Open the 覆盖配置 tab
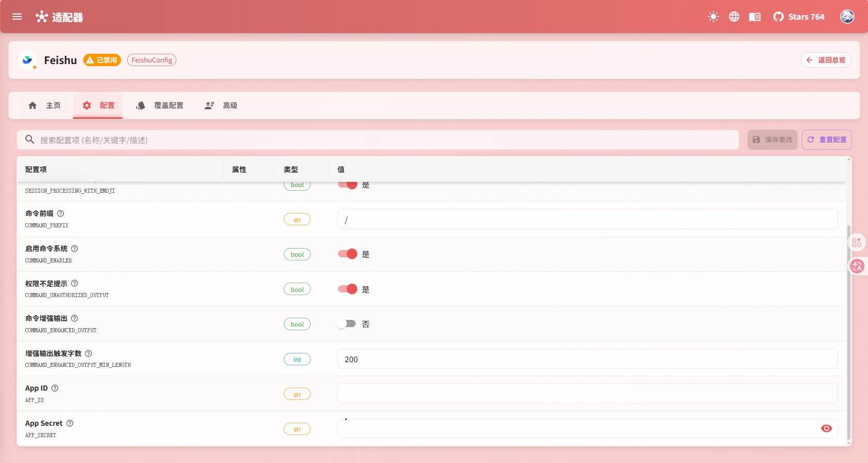868x463 pixels. point(160,105)
